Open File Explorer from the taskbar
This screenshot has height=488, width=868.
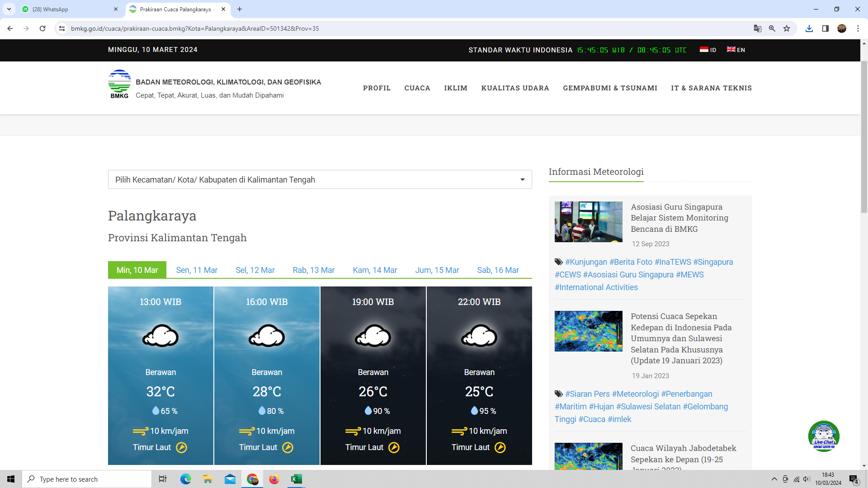pos(208,479)
